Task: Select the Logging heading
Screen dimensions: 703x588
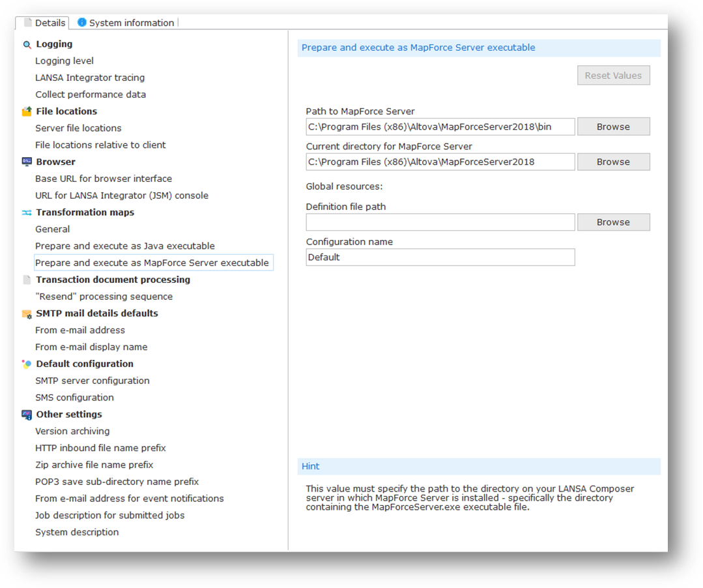Action: (x=54, y=44)
